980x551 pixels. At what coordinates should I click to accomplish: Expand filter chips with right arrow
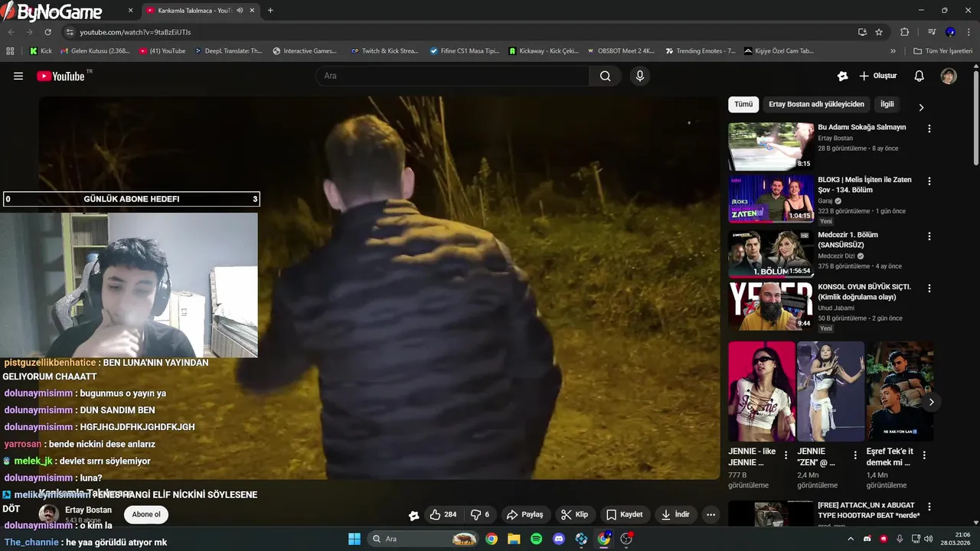pyautogui.click(x=921, y=107)
